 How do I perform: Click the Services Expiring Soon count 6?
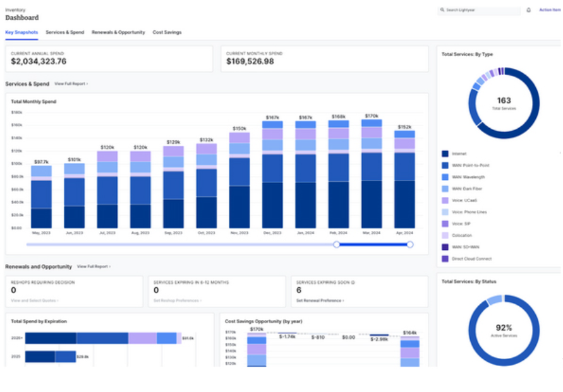(x=299, y=290)
